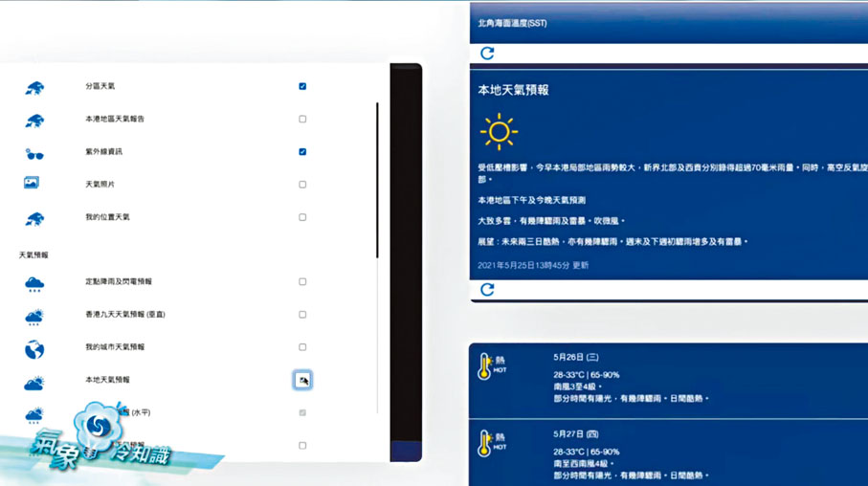
Task: Click the rain cloud icon for 定點降雨及閃電預報
Action: (x=34, y=283)
